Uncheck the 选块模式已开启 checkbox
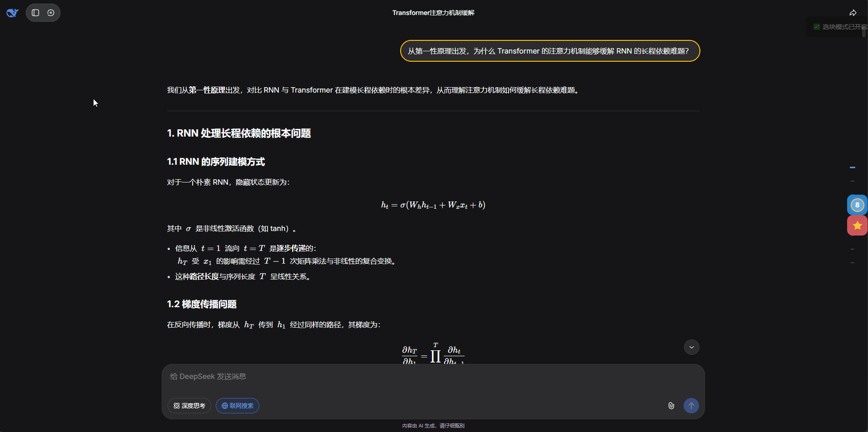This screenshot has width=868, height=432. point(817,27)
